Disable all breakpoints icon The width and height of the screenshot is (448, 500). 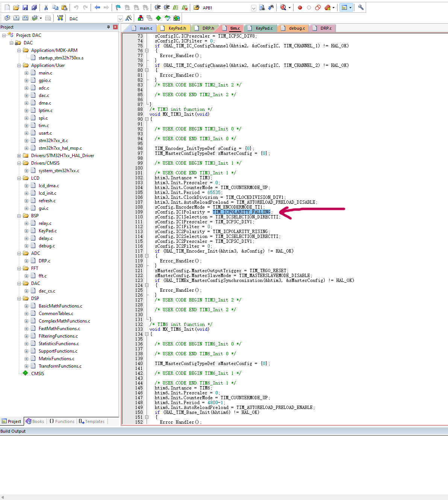(x=318, y=8)
